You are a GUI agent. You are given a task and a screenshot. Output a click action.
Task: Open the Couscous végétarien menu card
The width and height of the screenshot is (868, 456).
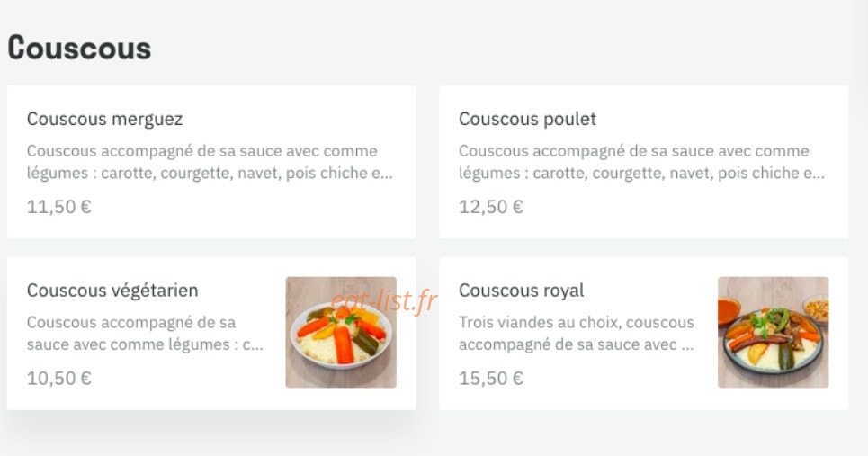pos(211,333)
